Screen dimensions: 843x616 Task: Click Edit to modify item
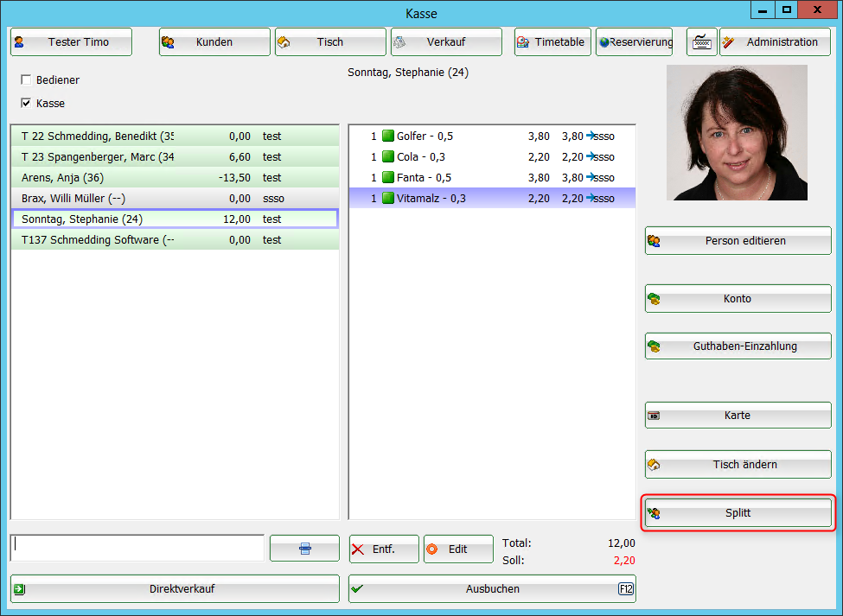click(x=457, y=549)
